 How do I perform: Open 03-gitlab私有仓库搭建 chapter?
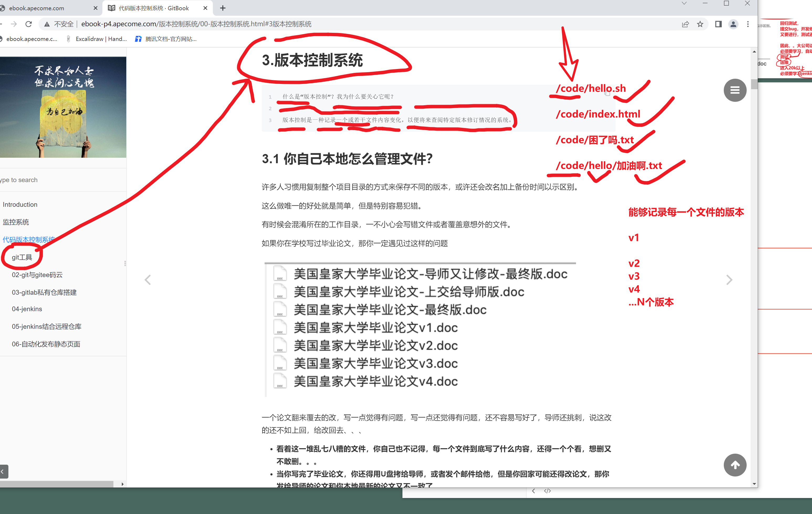[x=44, y=292]
